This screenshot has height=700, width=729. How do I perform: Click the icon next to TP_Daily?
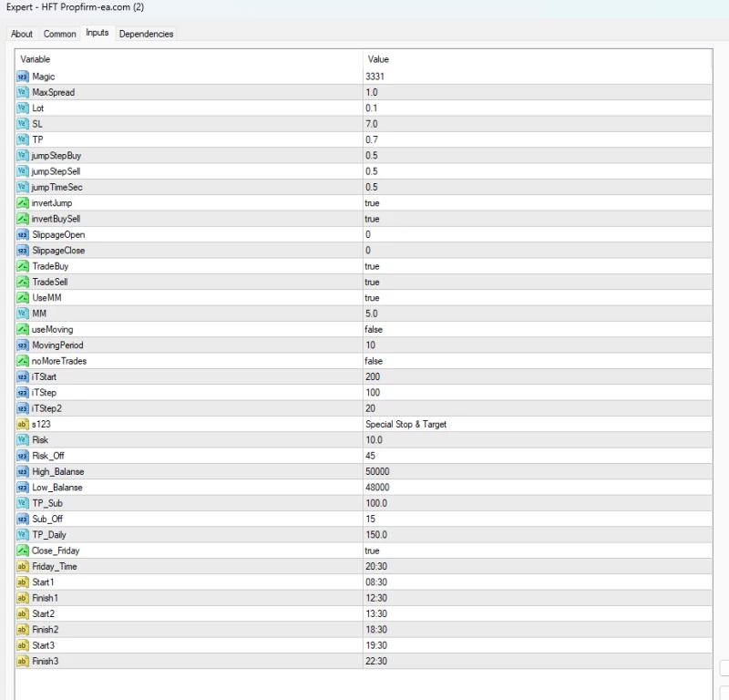coord(23,535)
